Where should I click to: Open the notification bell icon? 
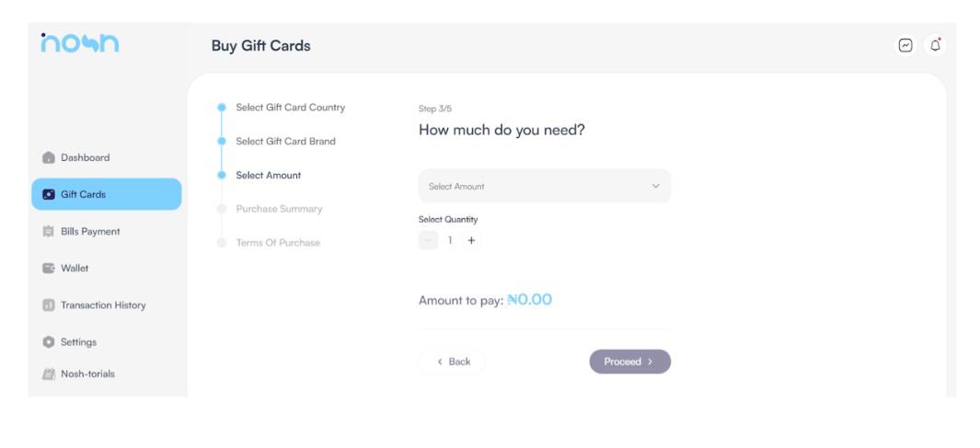point(938,46)
